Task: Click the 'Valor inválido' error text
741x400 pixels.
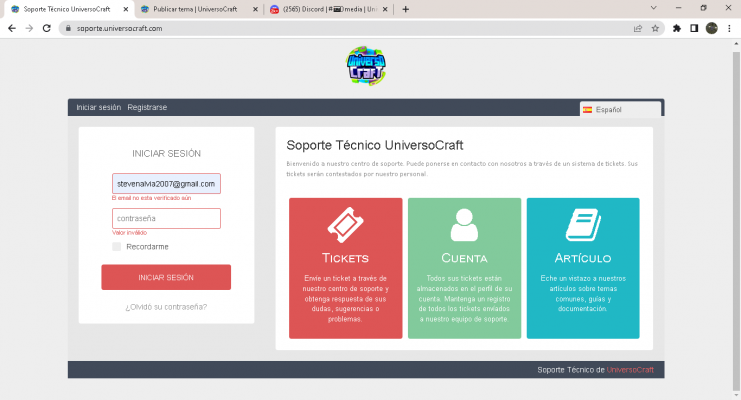Action: coord(129,233)
